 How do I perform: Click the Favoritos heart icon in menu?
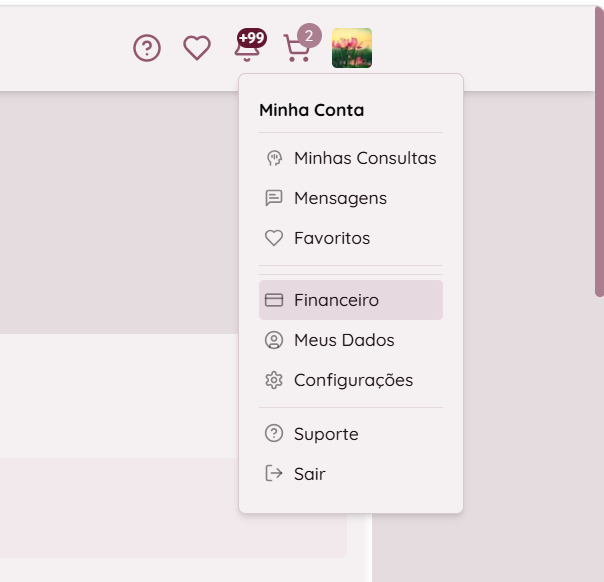pos(274,238)
